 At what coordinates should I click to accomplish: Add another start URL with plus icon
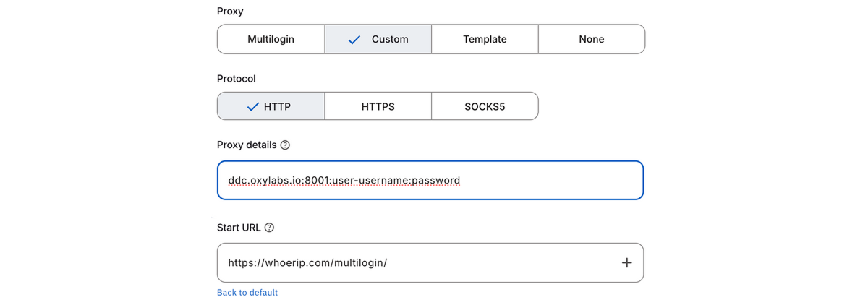tap(626, 262)
